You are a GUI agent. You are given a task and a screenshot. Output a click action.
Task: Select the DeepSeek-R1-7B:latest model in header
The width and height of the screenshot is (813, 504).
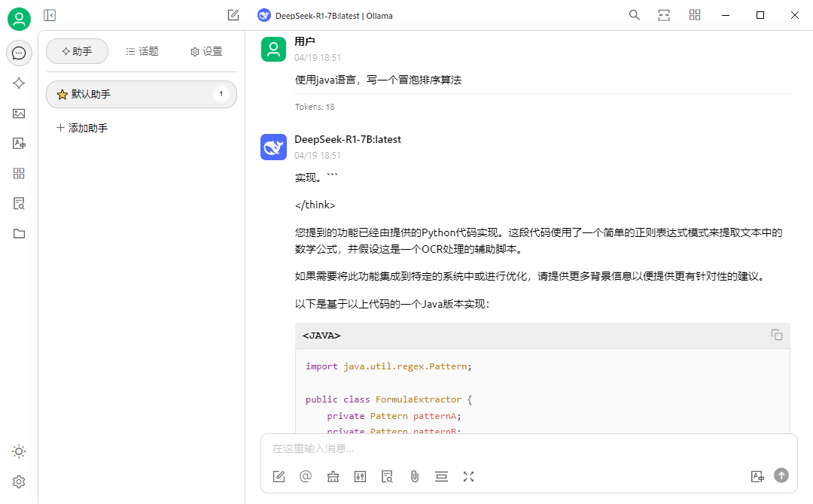pyautogui.click(x=325, y=16)
